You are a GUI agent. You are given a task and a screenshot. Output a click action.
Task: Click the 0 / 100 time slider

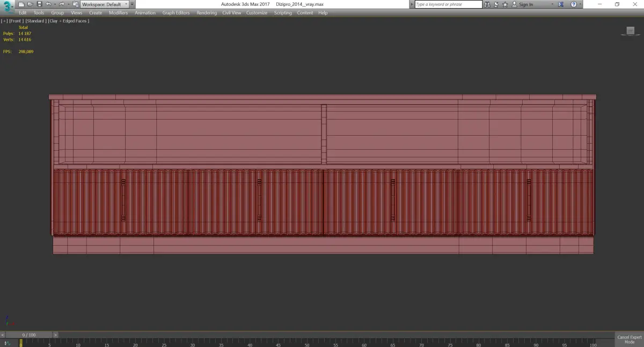click(x=29, y=335)
